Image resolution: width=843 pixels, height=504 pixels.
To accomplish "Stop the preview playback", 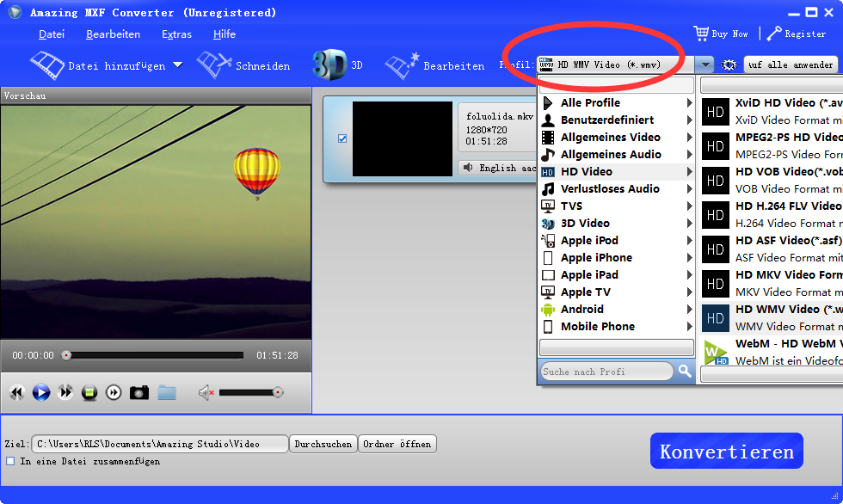I will coord(89,392).
